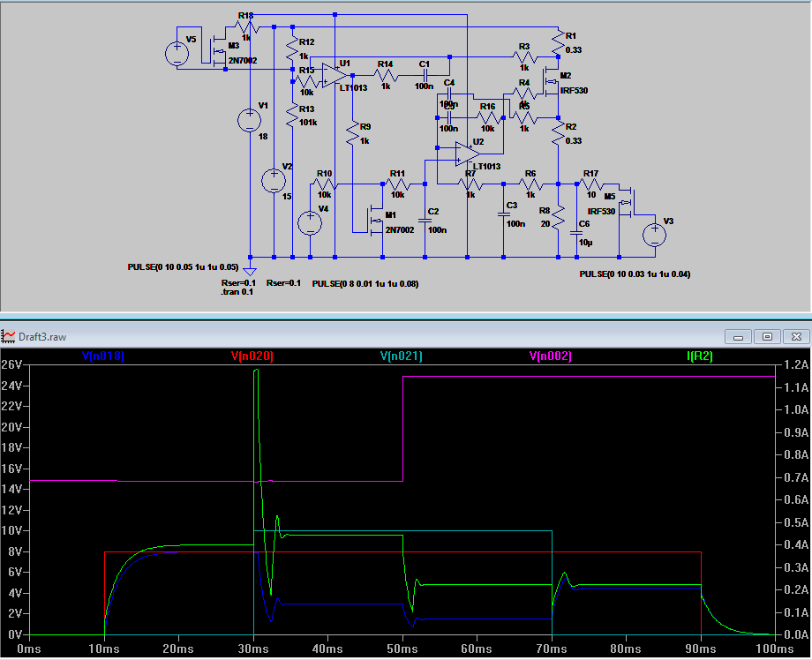
Task: Click the U2 op-amp symbol
Action: 468,154
